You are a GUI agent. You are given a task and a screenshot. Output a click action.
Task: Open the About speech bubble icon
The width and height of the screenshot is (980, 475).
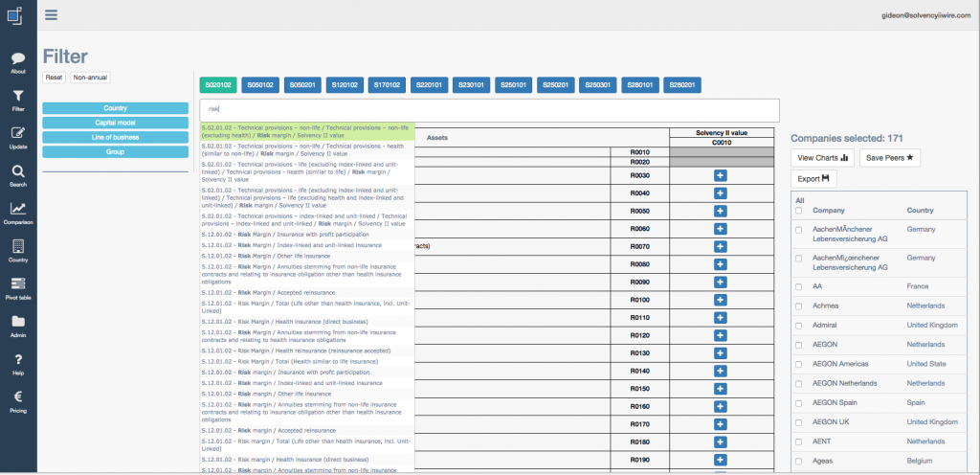(17, 59)
